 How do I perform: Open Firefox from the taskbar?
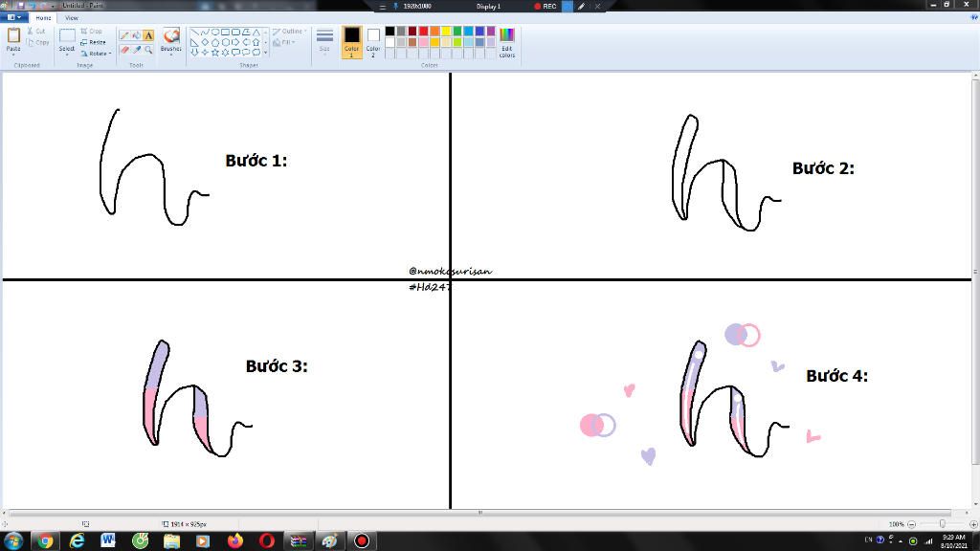pos(235,541)
